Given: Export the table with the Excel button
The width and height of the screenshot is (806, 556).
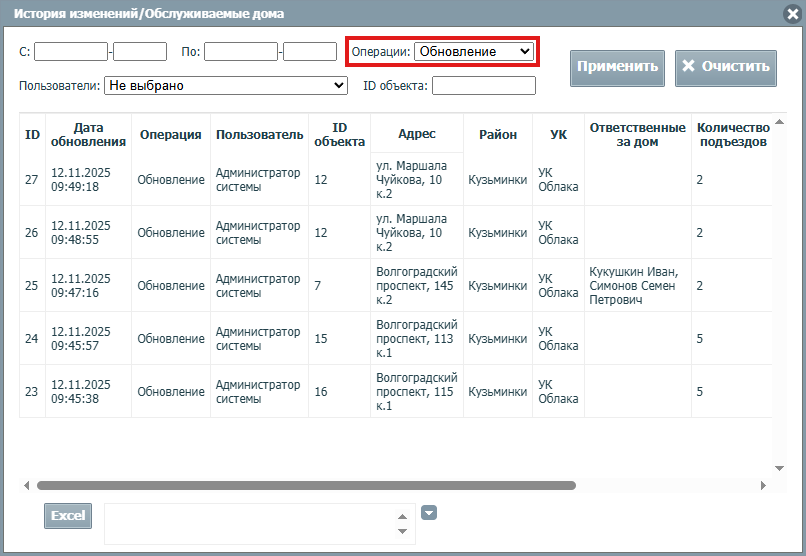Looking at the screenshot, I should [68, 516].
